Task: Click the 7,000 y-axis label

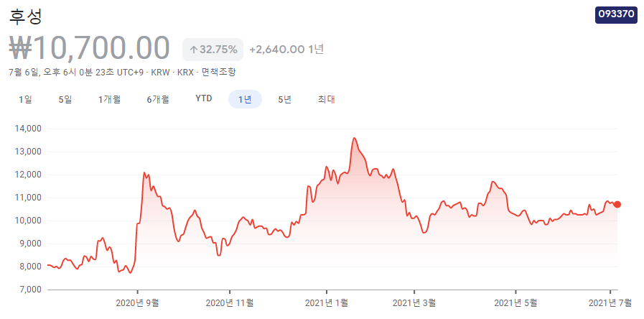Action: pyautogui.click(x=30, y=290)
